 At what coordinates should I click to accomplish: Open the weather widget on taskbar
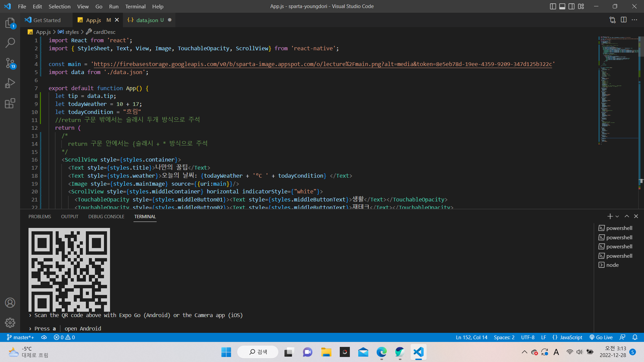29,352
